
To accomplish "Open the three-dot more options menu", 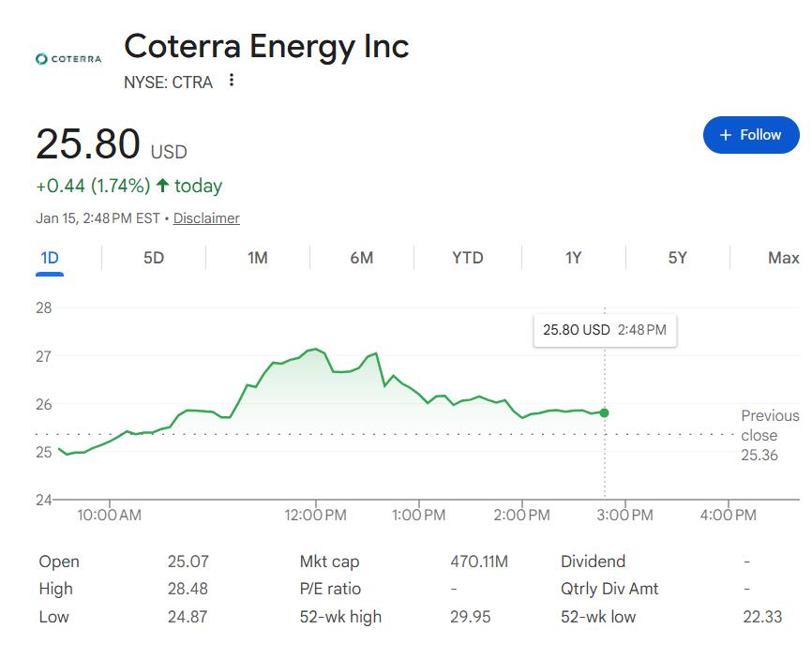I will click(232, 81).
